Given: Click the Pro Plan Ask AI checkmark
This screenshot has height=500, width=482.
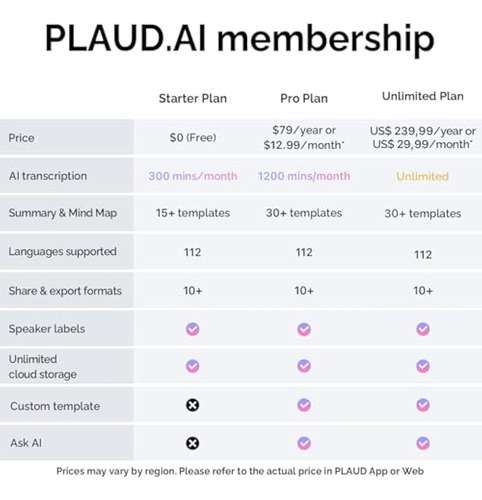Looking at the screenshot, I should (304, 443).
